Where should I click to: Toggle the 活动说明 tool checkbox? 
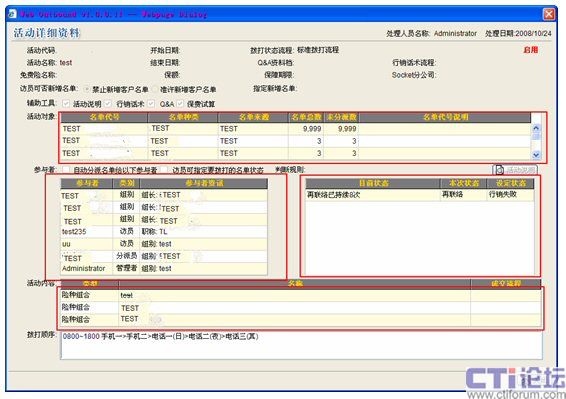(66, 104)
